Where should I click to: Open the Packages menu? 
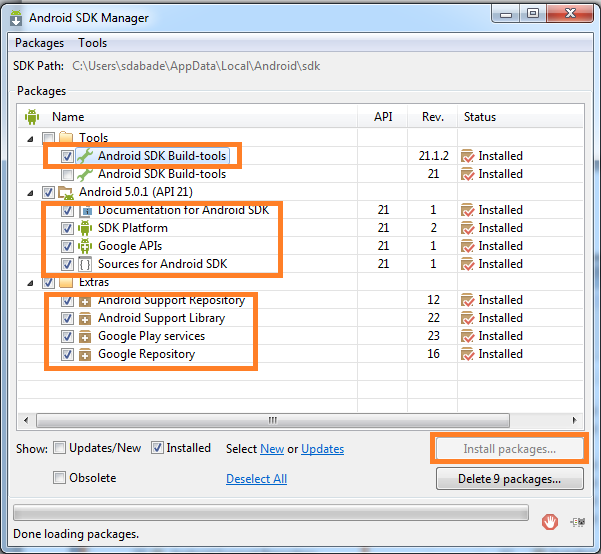pyautogui.click(x=39, y=43)
